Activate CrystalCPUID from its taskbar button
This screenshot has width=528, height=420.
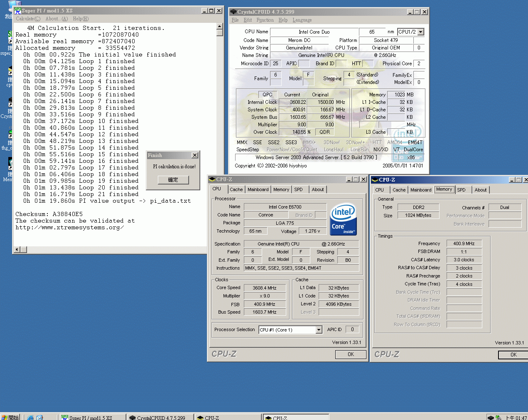pos(160,417)
